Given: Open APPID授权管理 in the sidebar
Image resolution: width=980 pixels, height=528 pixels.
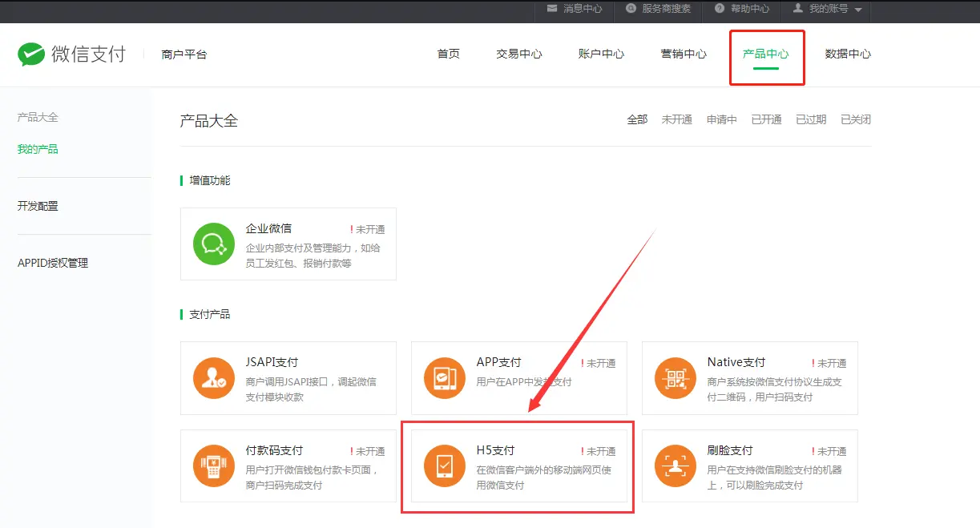Looking at the screenshot, I should point(53,263).
